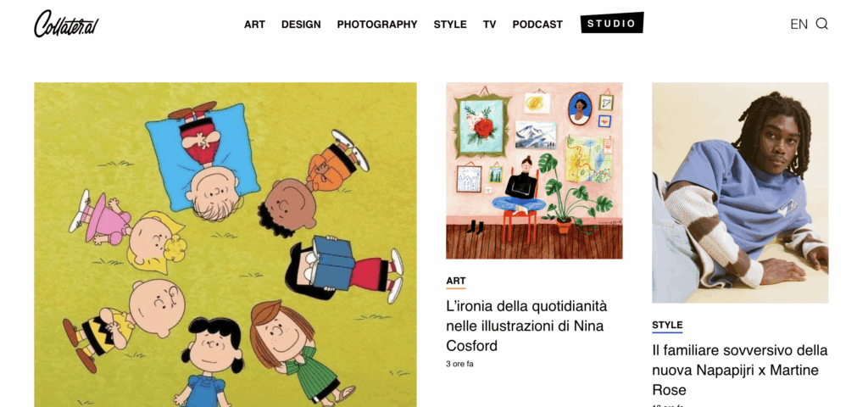Viewport: 868px width, 407px height.
Task: Click the black STUDIO button
Action: coord(612,23)
